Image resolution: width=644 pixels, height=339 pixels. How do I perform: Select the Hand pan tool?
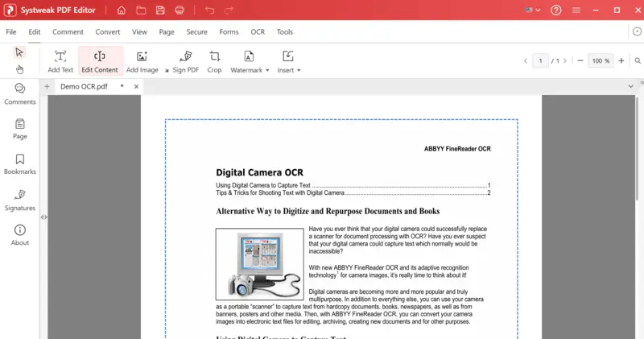(19, 69)
